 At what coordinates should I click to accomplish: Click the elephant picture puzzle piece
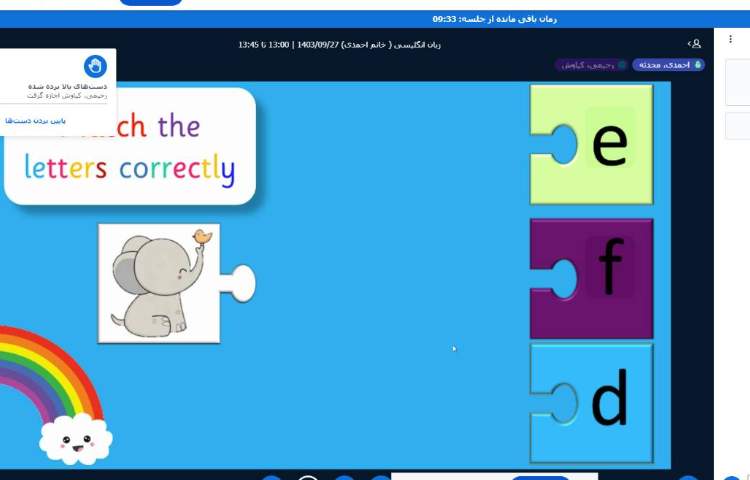point(160,283)
